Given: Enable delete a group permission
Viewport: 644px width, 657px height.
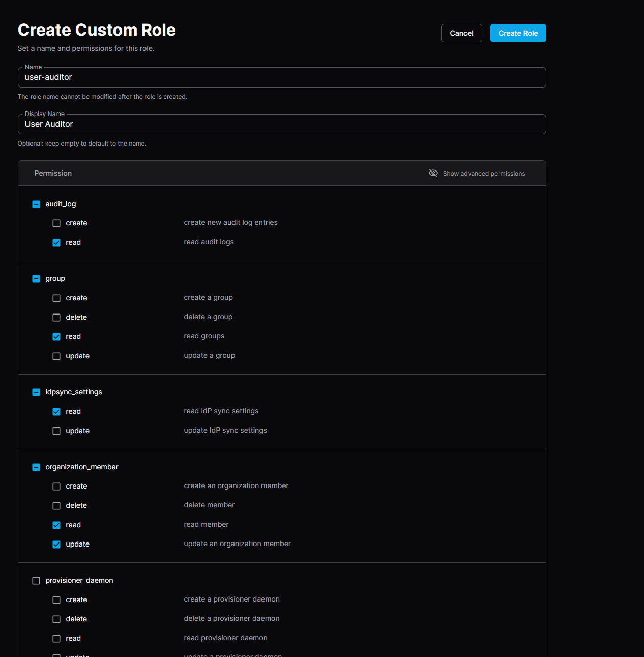Looking at the screenshot, I should click(x=56, y=317).
